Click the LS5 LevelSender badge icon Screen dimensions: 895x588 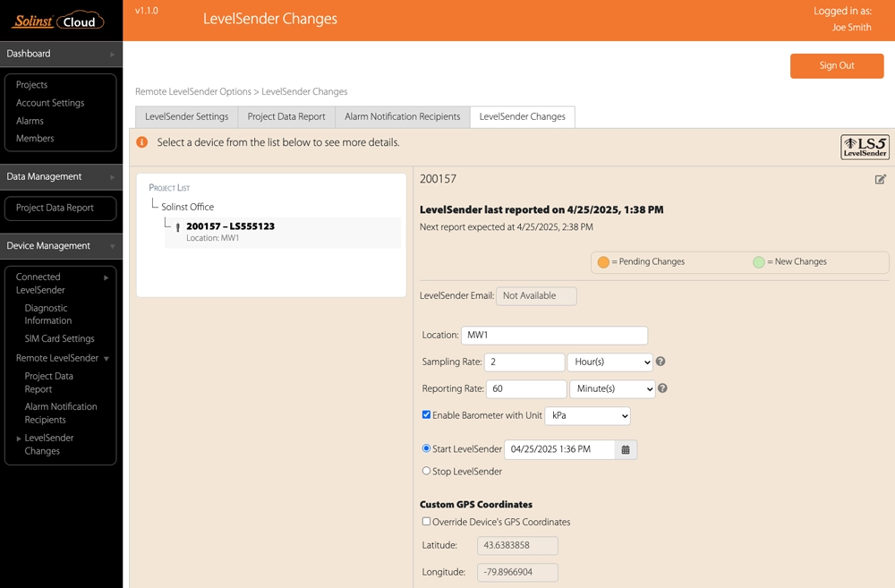864,146
